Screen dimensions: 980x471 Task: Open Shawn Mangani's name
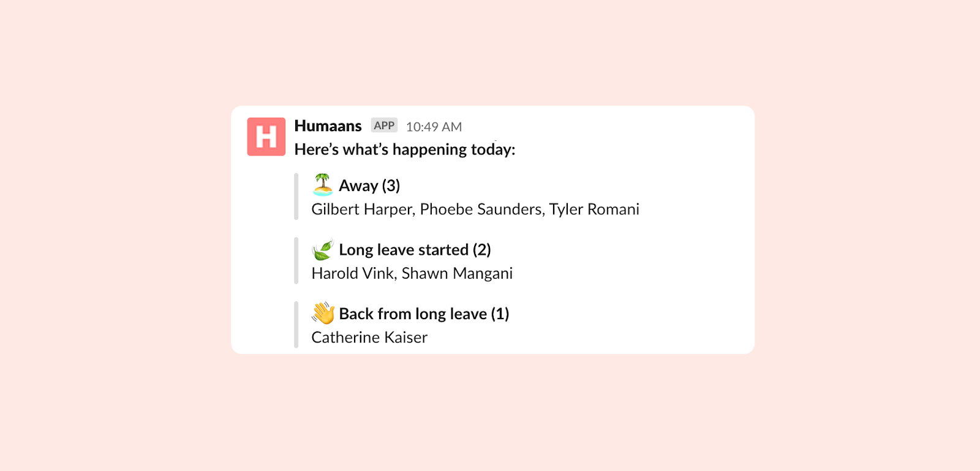pos(457,273)
